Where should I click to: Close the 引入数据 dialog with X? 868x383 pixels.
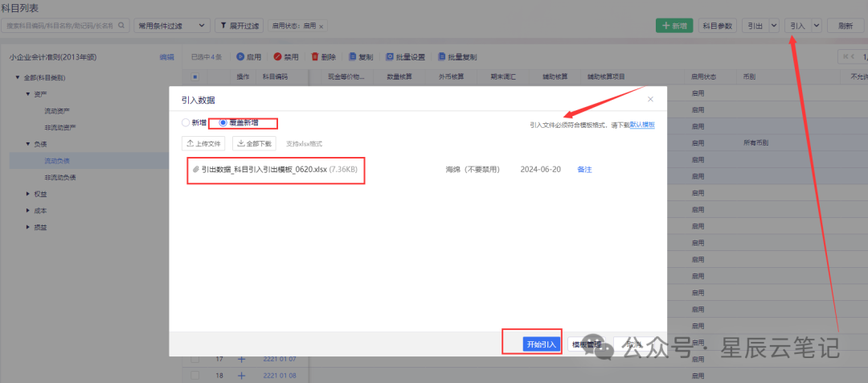tap(650, 99)
